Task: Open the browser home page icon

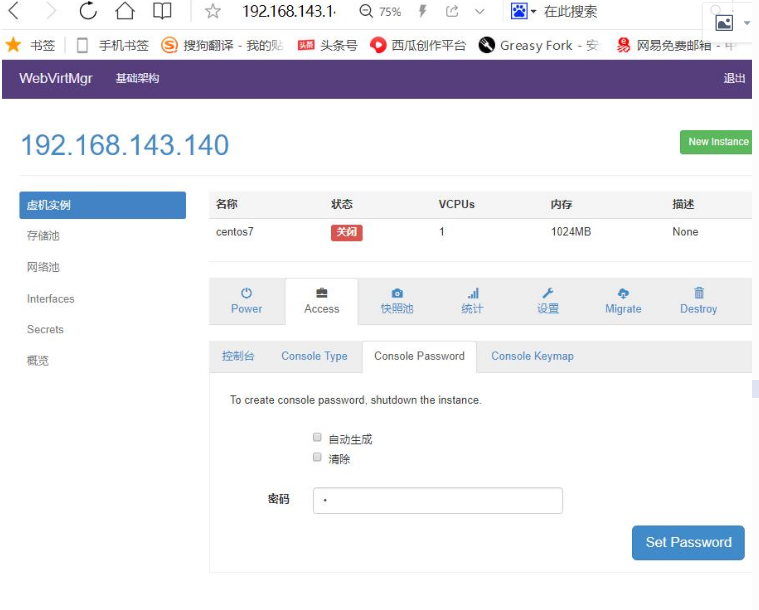Action: 125,11
